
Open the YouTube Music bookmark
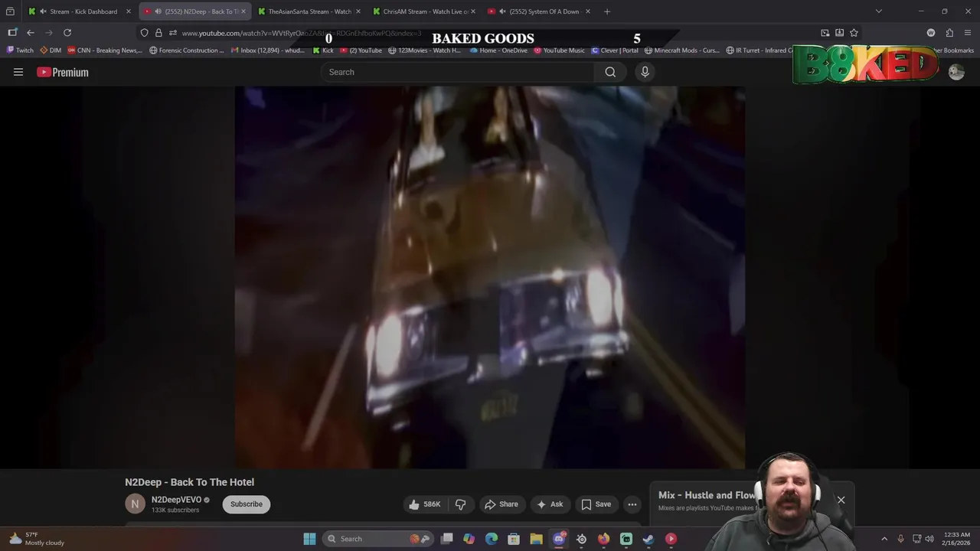pyautogui.click(x=559, y=51)
